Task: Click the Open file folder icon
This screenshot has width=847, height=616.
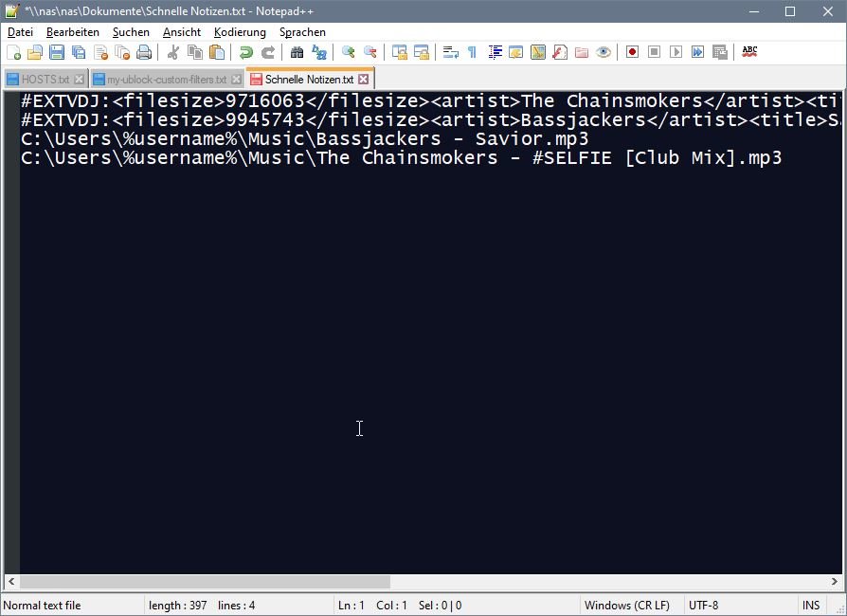Action: (x=35, y=52)
